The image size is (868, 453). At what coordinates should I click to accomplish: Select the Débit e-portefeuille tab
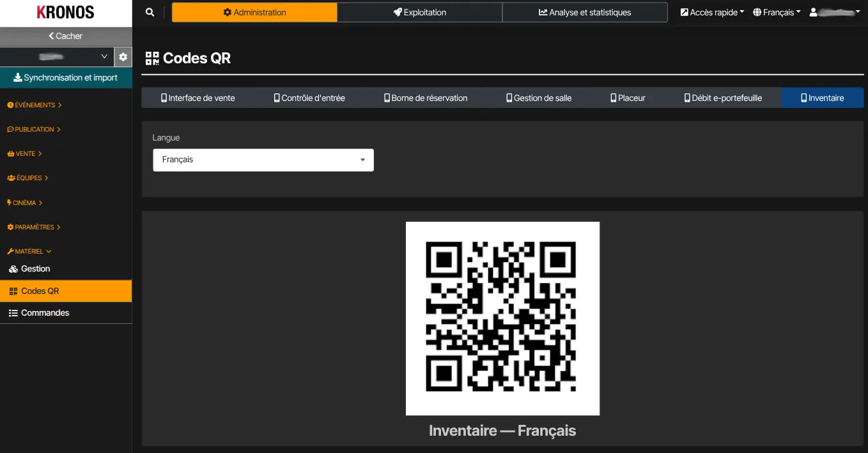pos(723,98)
